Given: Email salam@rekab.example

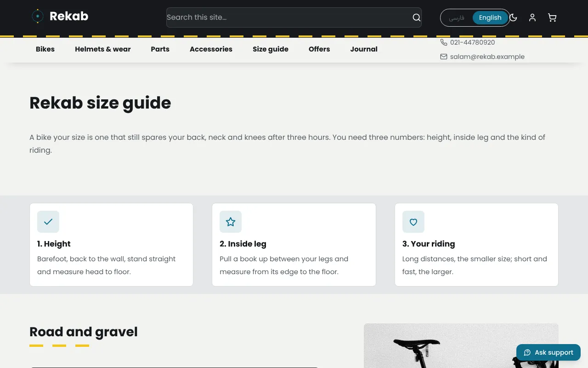Looking at the screenshot, I should click(487, 57).
